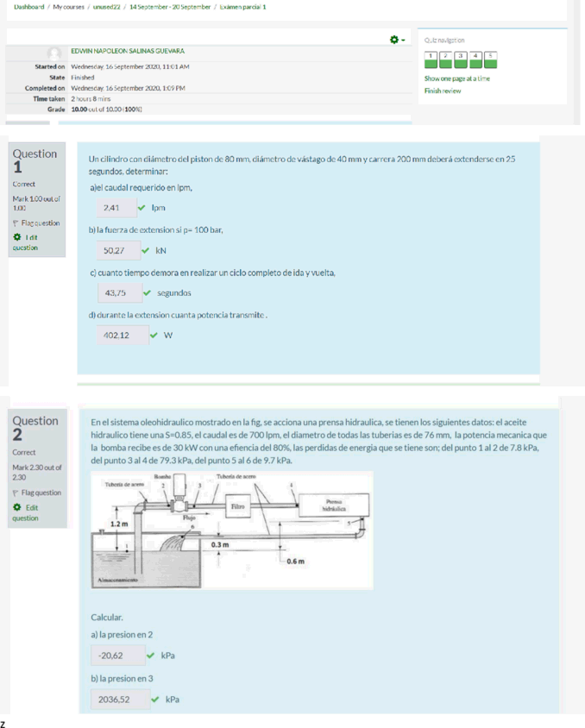This screenshot has height=728, width=585.
Task: Click Quiz navigation heading
Action: pyautogui.click(x=444, y=41)
